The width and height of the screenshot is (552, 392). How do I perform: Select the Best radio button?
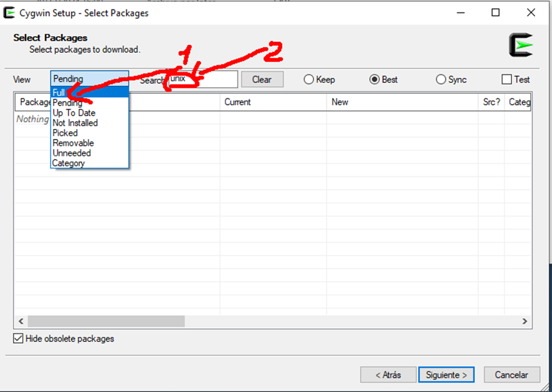tap(374, 80)
